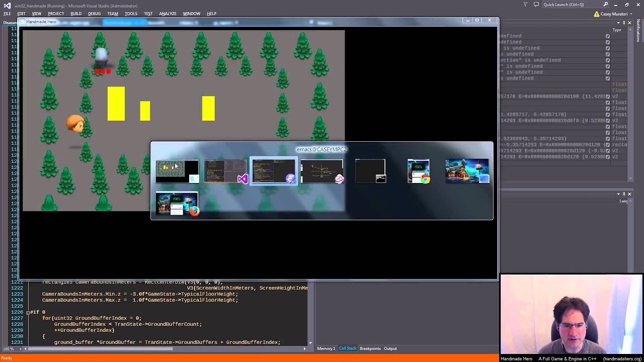Pick the sketch drawing app thumbnail in the switcher

coord(322,171)
